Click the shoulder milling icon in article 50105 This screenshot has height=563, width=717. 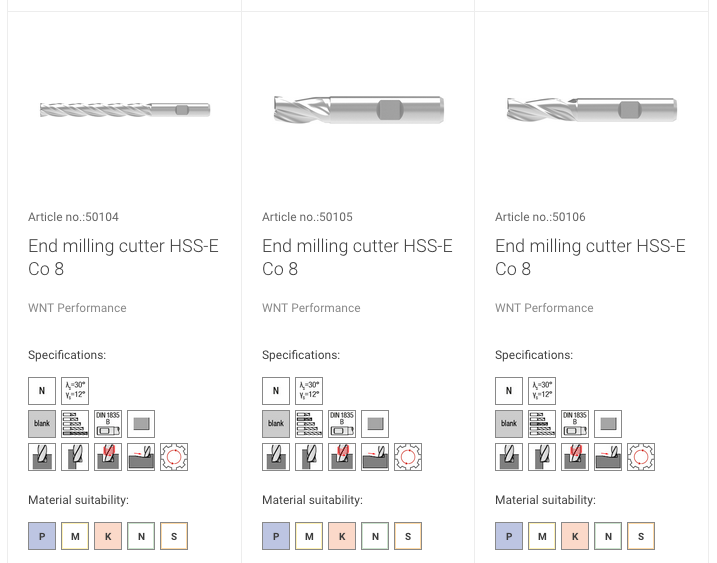309,456
